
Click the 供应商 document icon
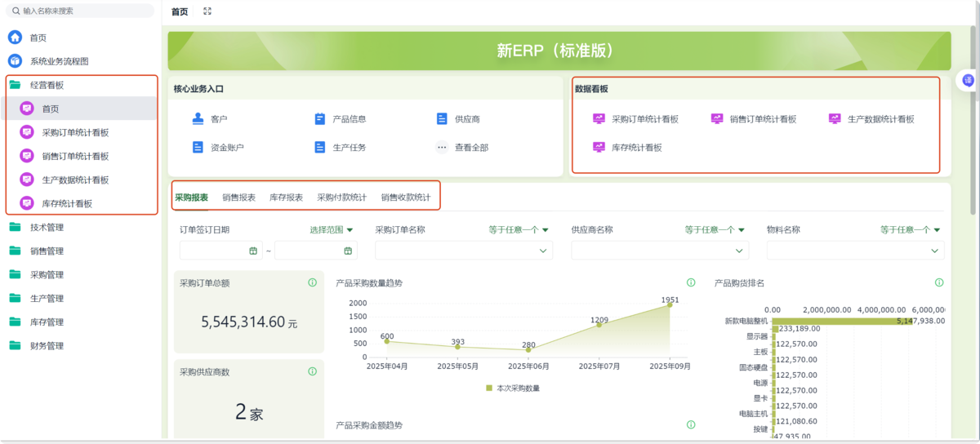coord(442,119)
